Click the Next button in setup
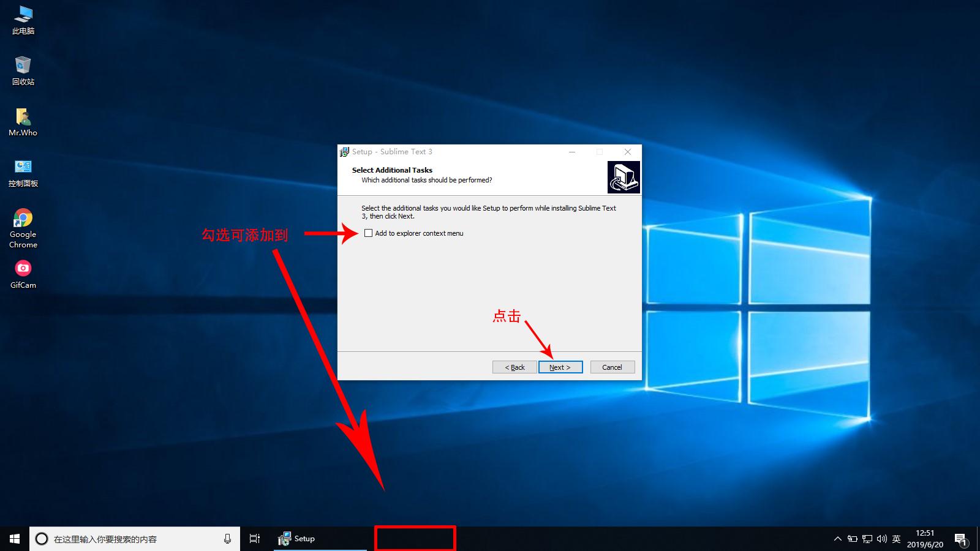980x551 pixels. point(560,367)
